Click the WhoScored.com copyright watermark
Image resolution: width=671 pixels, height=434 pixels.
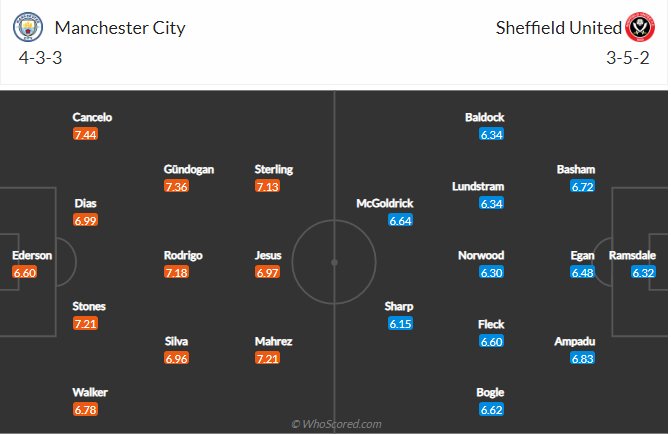[336, 424]
